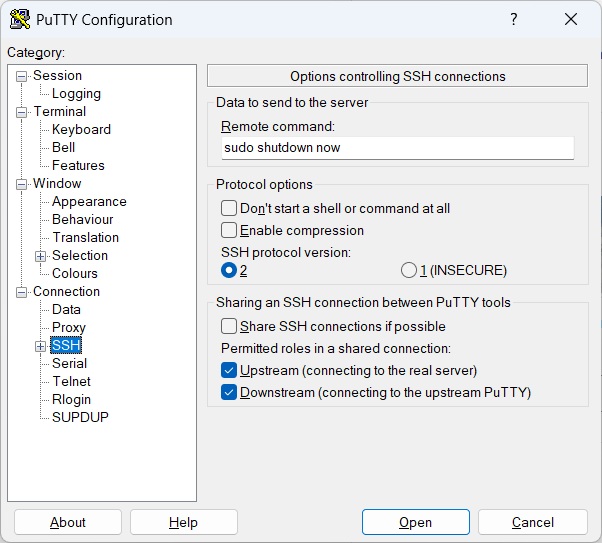Select SSH protocol version 1 (INSECURE)
602x543 pixels.
tap(408, 270)
